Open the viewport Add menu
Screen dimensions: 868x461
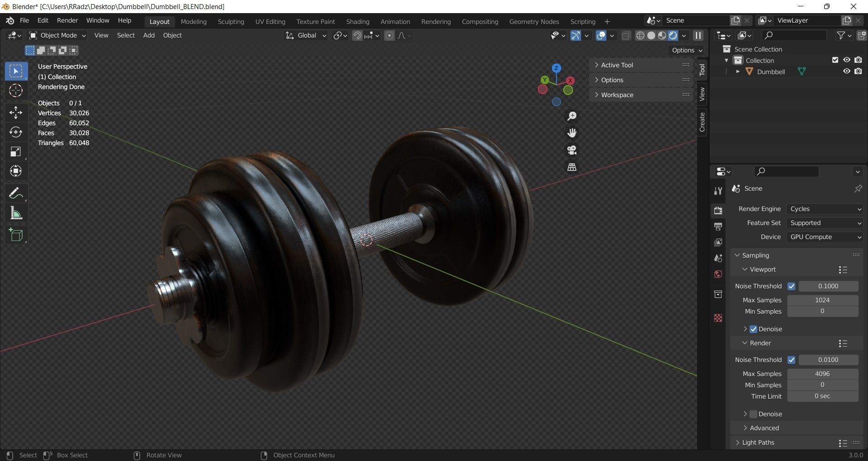[x=149, y=35]
